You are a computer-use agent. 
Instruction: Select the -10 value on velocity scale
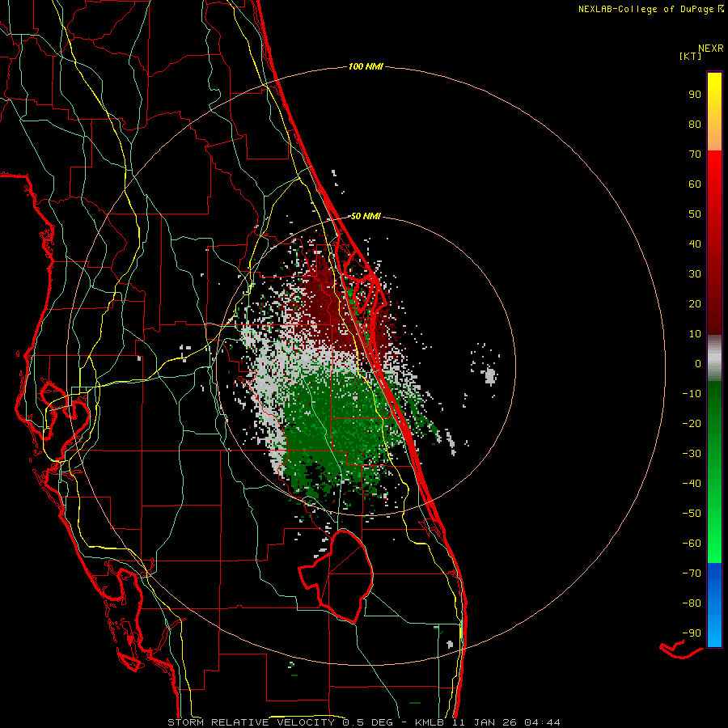tap(692, 394)
